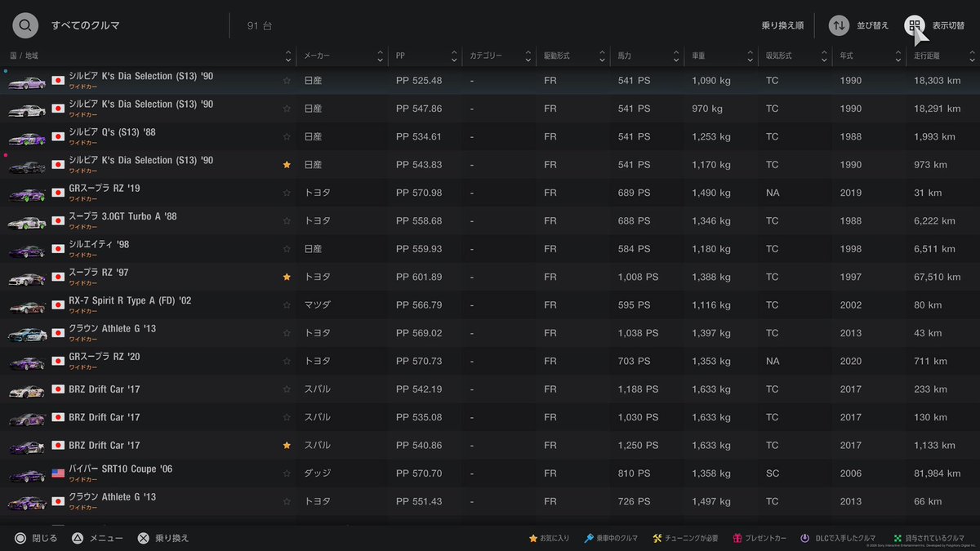
Task: Click the SC aspiration cell for バイパー
Action: (773, 473)
